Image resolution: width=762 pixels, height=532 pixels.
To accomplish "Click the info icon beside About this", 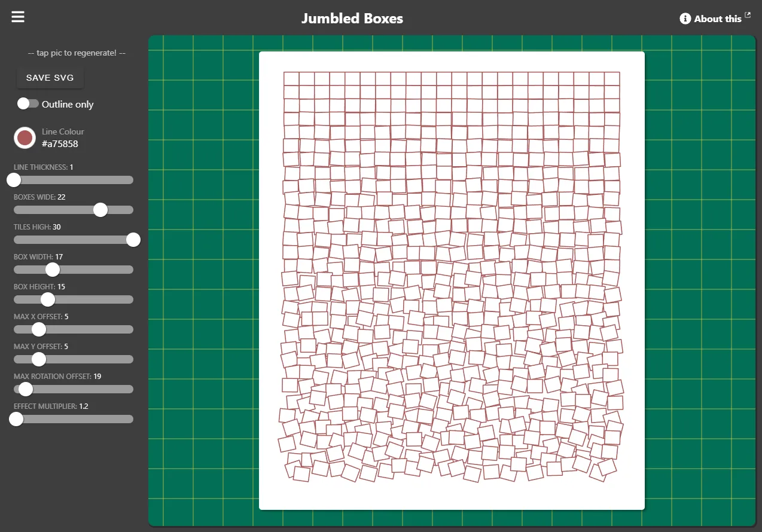I will [x=685, y=19].
